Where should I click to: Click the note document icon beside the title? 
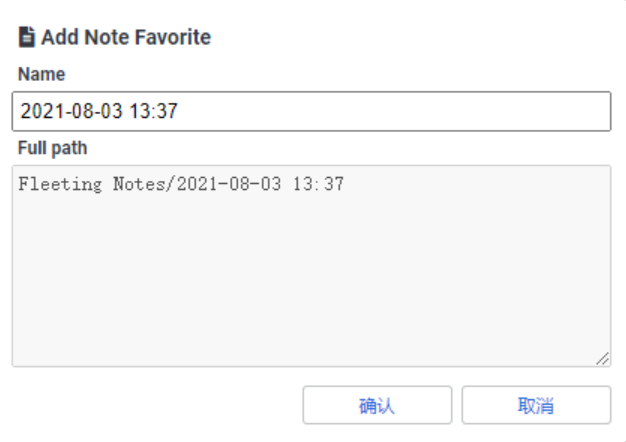[x=27, y=37]
